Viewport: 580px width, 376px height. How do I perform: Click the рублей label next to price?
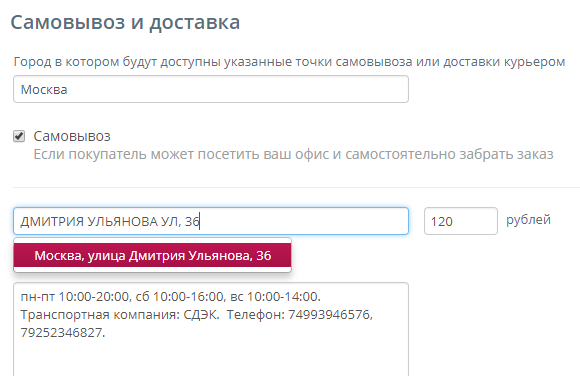(528, 220)
